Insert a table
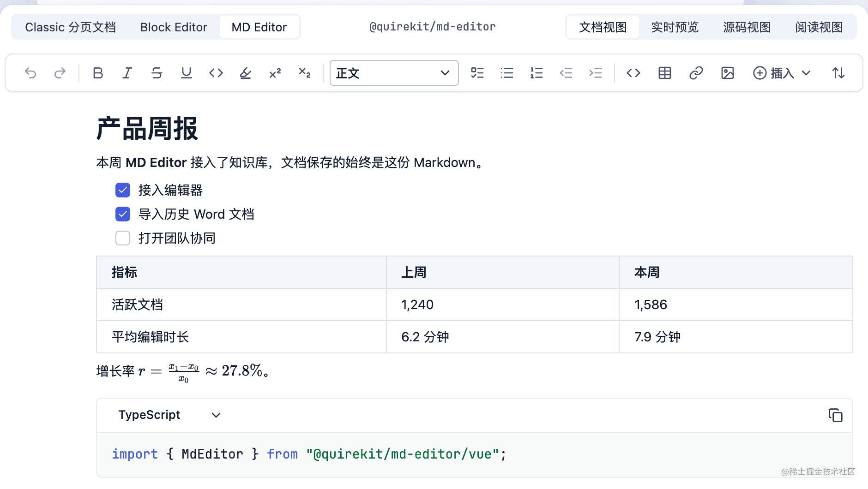The image size is (868, 489). pos(665,73)
